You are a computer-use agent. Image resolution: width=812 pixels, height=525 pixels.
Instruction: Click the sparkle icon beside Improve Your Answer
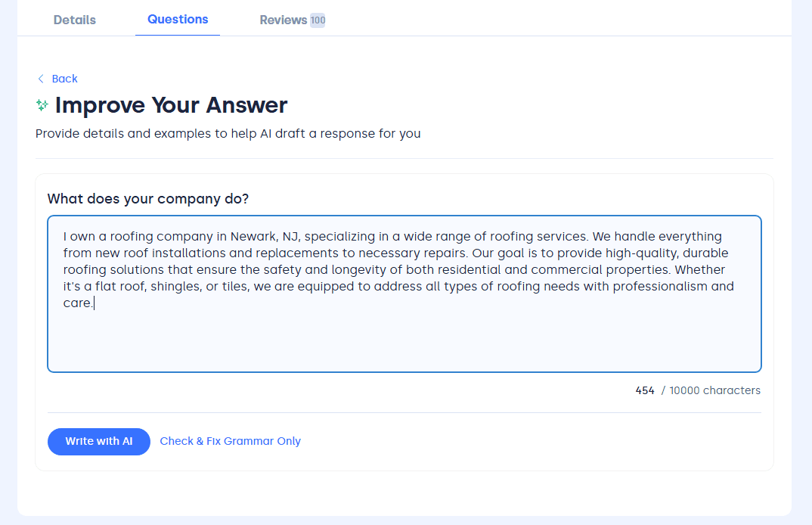tap(42, 105)
